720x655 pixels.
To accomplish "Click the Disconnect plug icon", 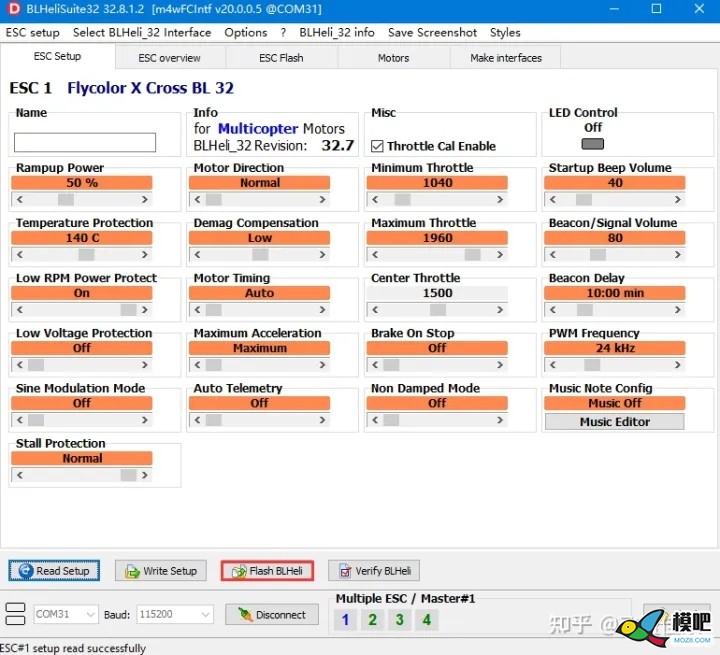I will tap(245, 615).
